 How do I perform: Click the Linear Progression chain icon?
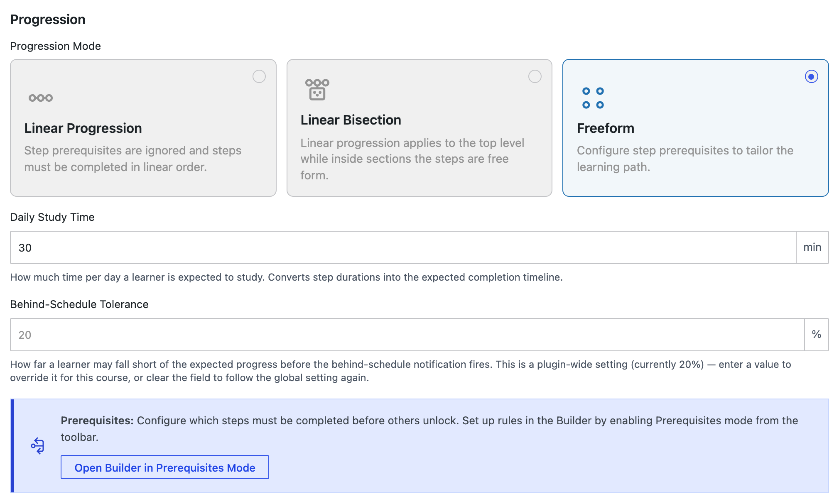click(41, 98)
